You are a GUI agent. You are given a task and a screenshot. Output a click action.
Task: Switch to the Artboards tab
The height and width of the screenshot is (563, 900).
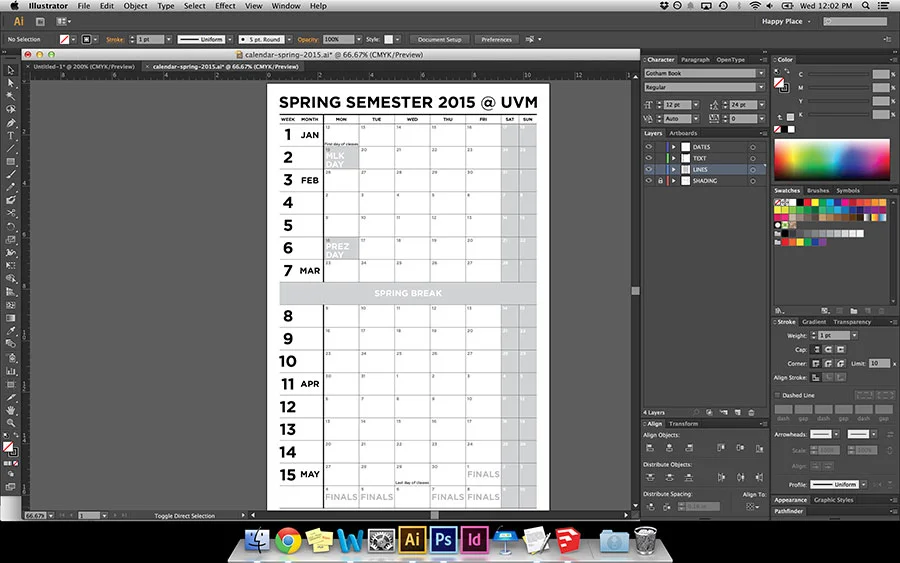point(683,133)
